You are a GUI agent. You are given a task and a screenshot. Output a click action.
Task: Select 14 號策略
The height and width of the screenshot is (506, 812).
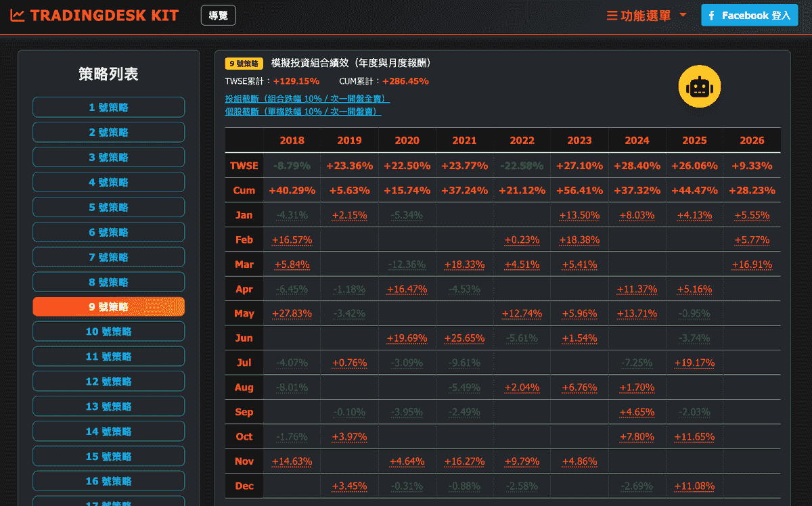108,432
